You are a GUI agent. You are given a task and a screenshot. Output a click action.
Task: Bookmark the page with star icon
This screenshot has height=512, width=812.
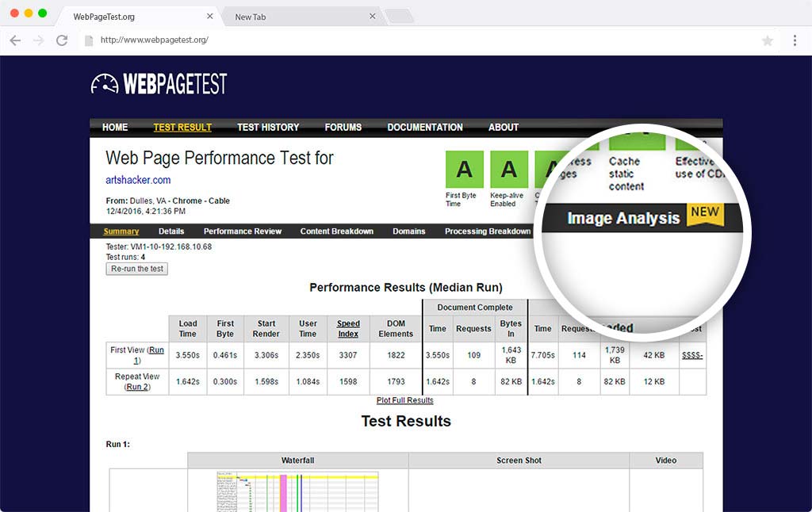[768, 40]
